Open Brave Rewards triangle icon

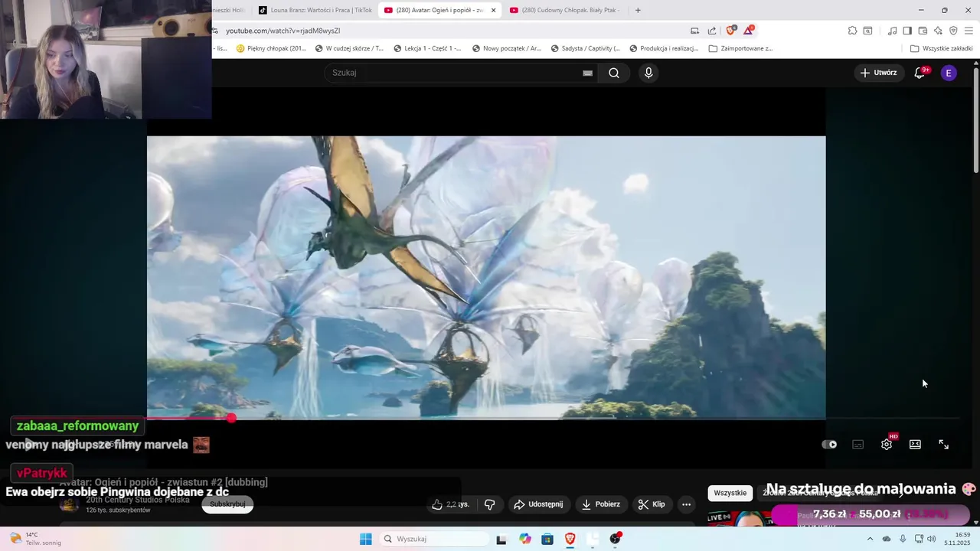748,31
